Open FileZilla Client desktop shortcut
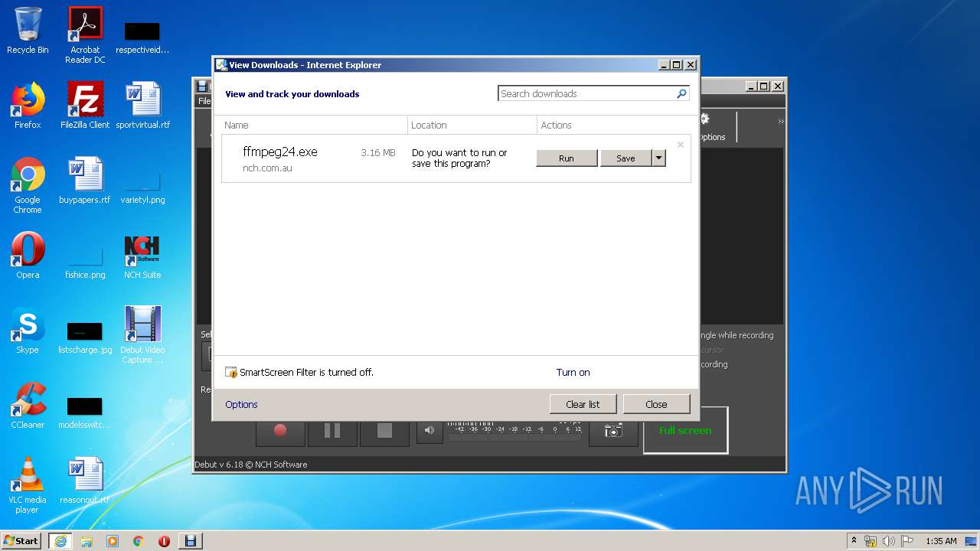Viewport: 980px width, 551px height. pos(85,106)
